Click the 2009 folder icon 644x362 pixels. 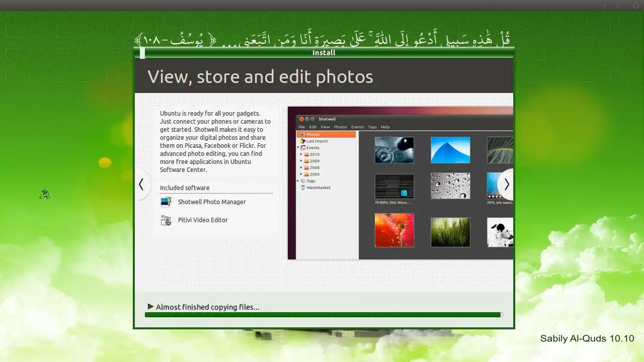tap(306, 161)
